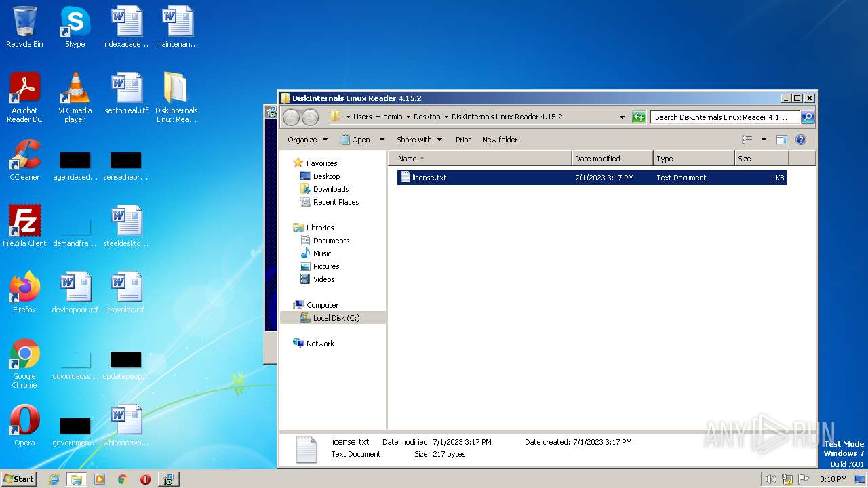This screenshot has width=868, height=488.
Task: Select the steeldeskto document on the desktop
Action: 126,226
